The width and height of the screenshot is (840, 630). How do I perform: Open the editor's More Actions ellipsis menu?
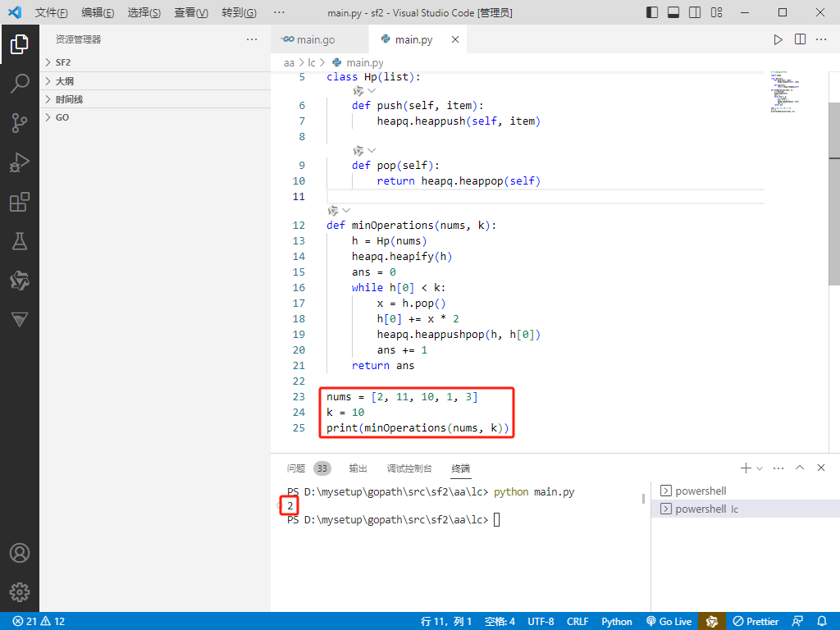pyautogui.click(x=821, y=39)
